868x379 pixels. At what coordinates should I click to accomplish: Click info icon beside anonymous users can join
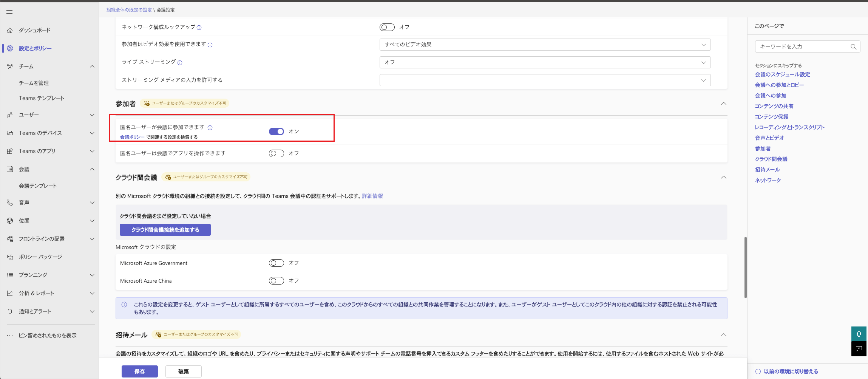pyautogui.click(x=210, y=128)
